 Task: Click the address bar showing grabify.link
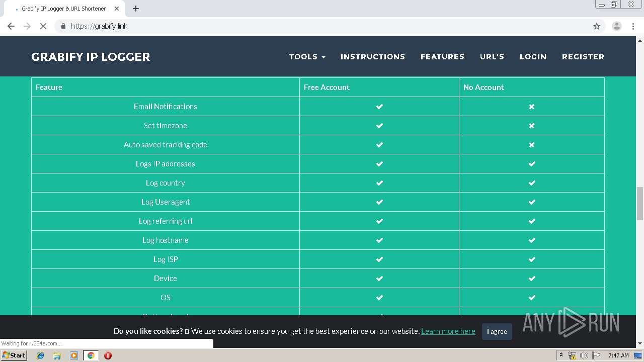coord(322,26)
